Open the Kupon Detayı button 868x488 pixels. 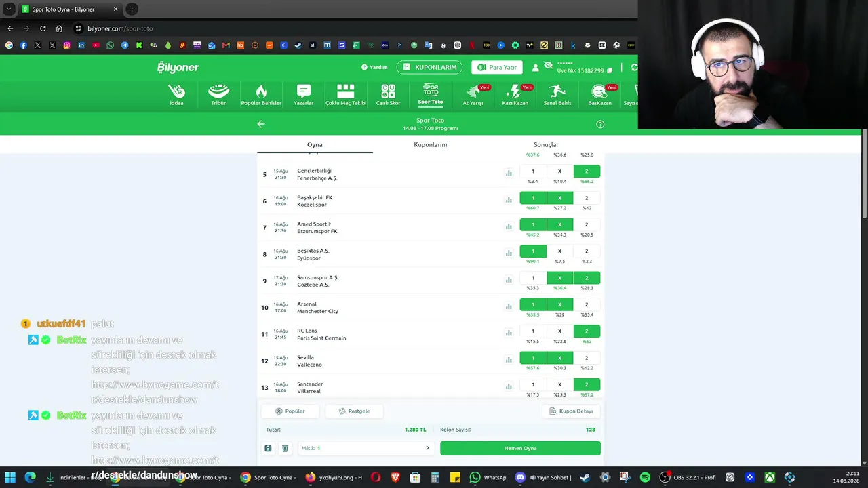[571, 411]
